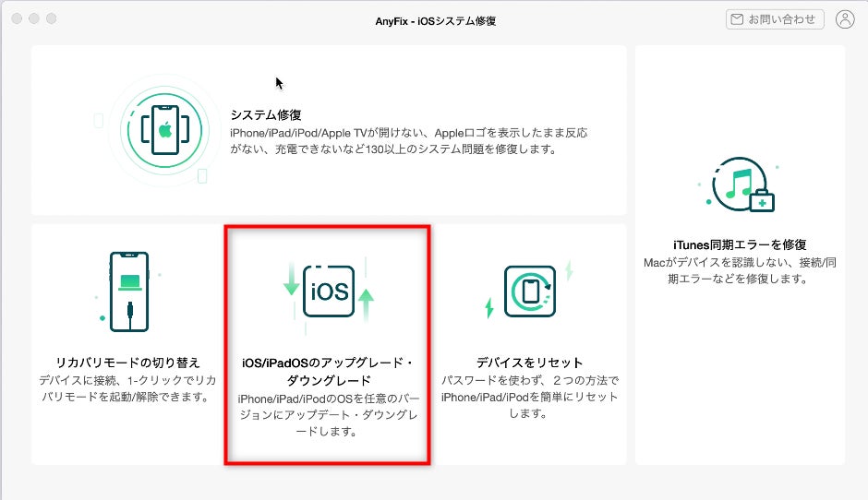Select the iOS upgrade/downgrade icon

pyautogui.click(x=329, y=292)
